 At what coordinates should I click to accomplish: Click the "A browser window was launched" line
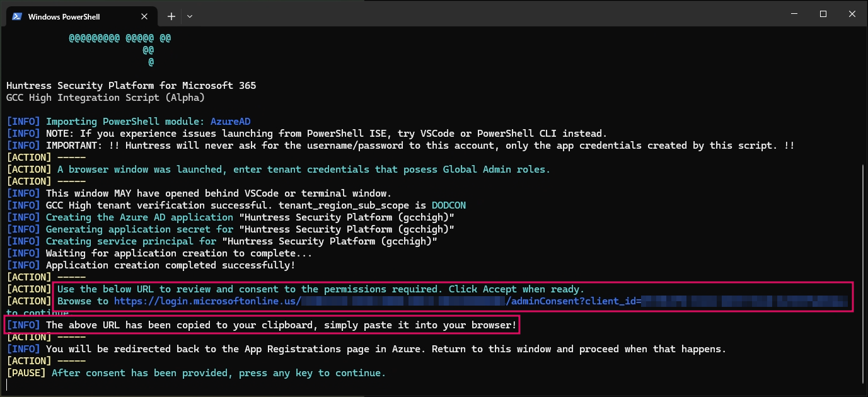(278, 170)
